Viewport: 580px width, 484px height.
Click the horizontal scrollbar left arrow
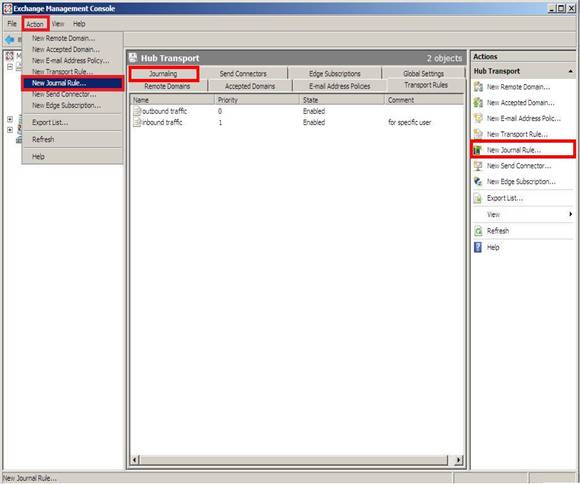pyautogui.click(x=135, y=460)
